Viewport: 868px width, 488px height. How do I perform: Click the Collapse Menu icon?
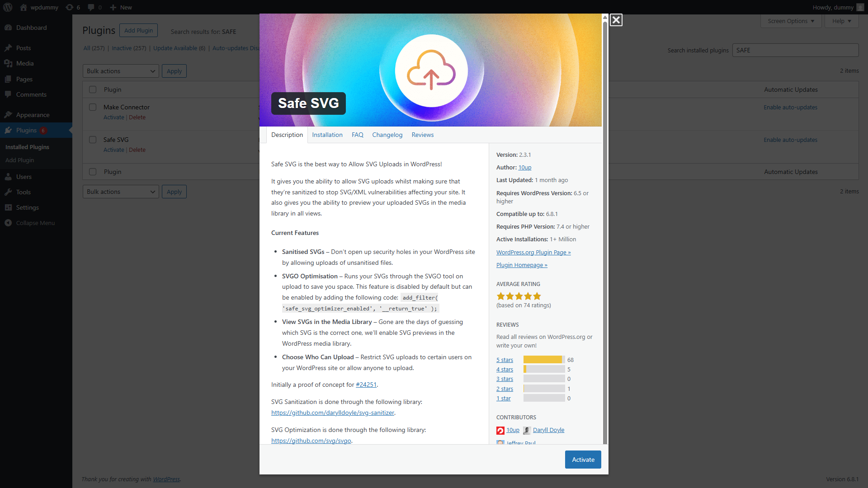tap(8, 223)
